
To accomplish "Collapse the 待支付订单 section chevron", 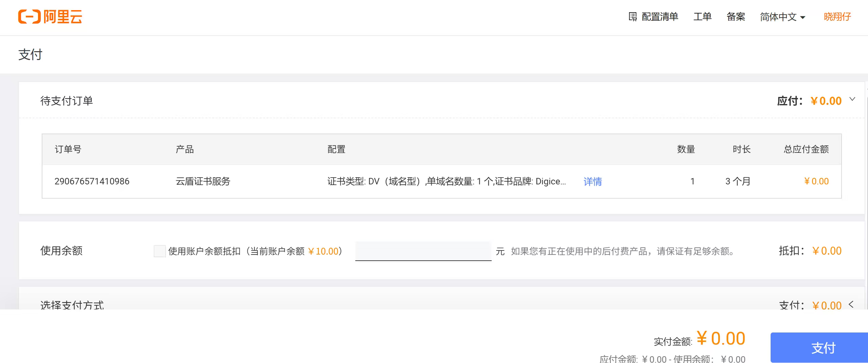I will (852, 99).
